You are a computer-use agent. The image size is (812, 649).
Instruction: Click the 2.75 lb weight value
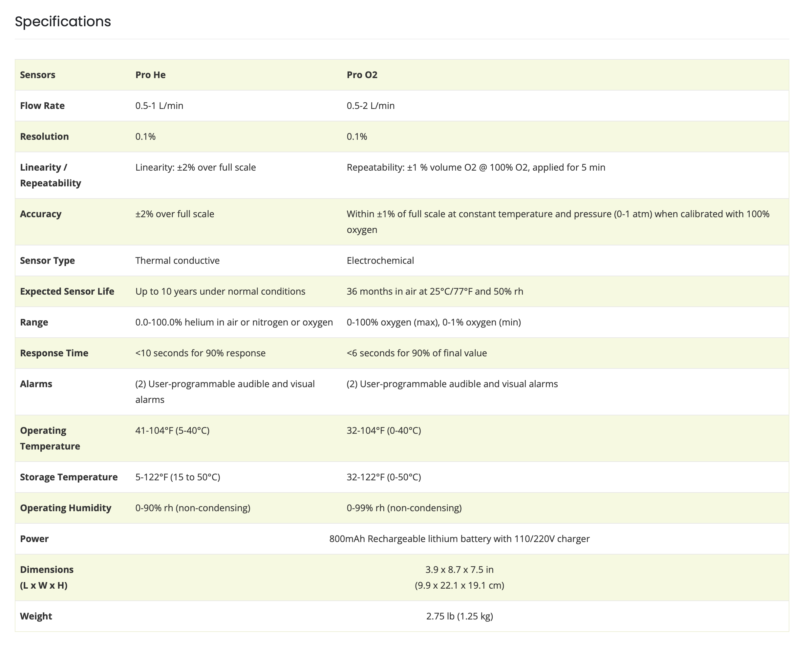point(459,616)
